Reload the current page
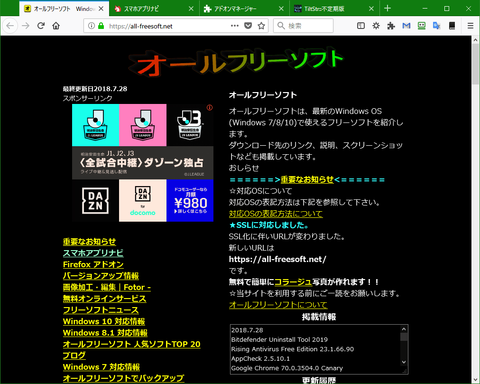The image size is (480, 384). (41, 26)
